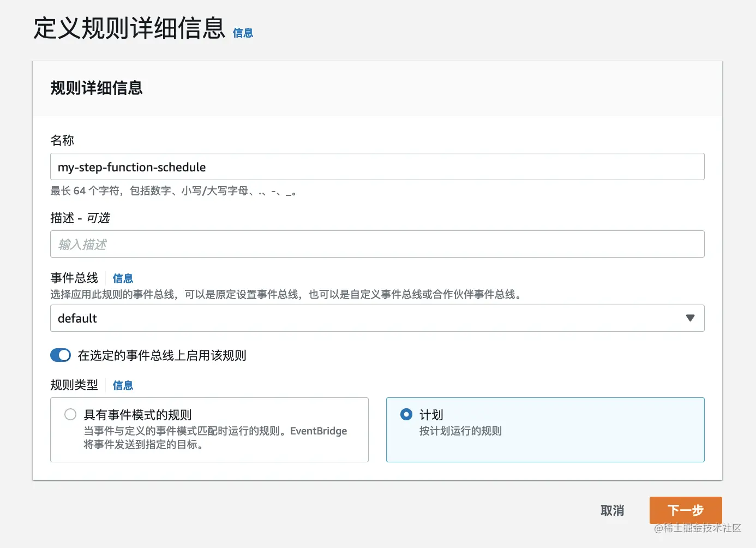
Task: Click the 描述 - 可选 field label
Action: click(80, 218)
